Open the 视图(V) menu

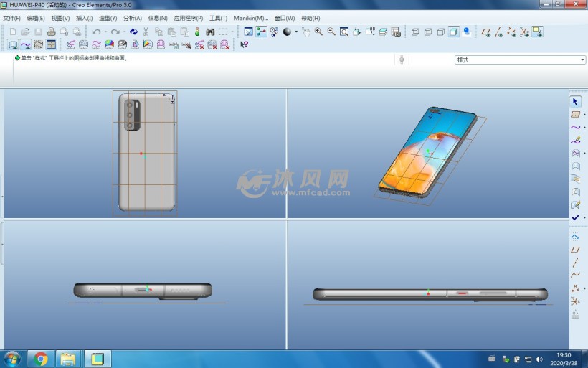click(60, 18)
